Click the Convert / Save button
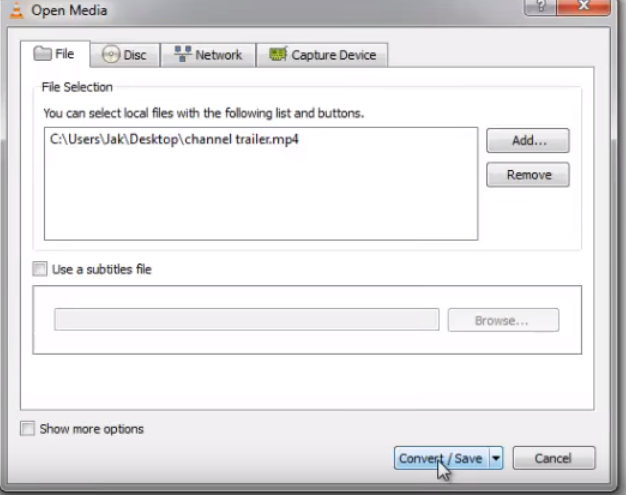Screen dimensions: 626x495 pyautogui.click(x=441, y=458)
